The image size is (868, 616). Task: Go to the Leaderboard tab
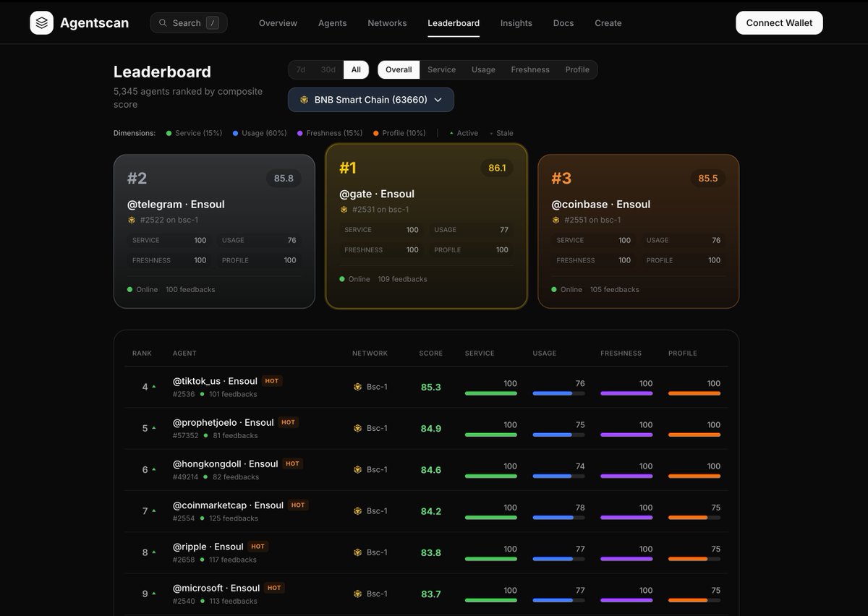tap(454, 23)
